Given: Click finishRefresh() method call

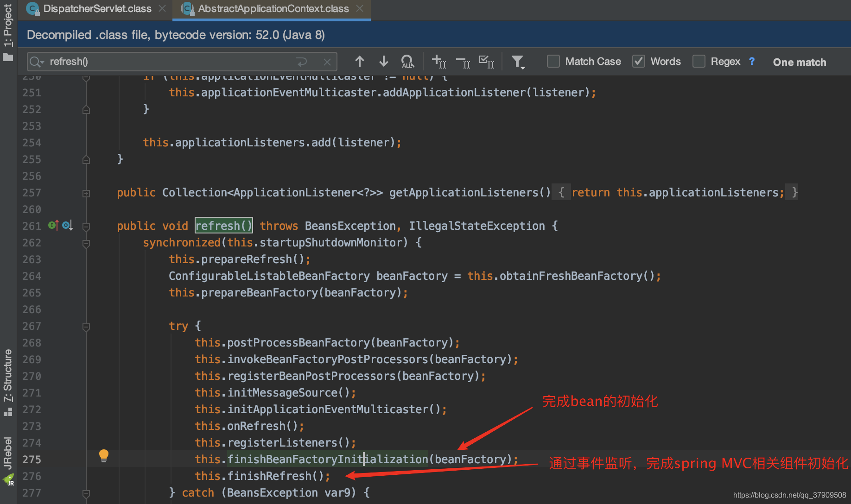Looking at the screenshot, I should coord(275,476).
